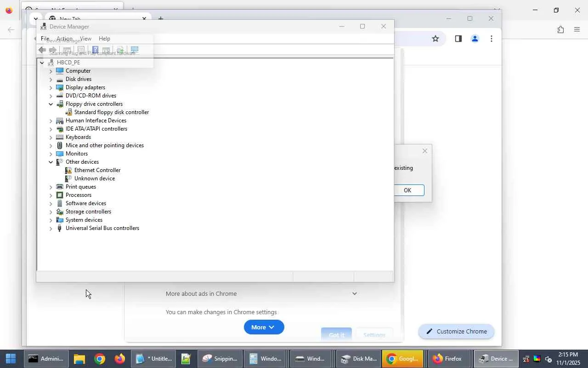Open the Windows Start menu
This screenshot has height=368, width=588.
tap(11, 359)
